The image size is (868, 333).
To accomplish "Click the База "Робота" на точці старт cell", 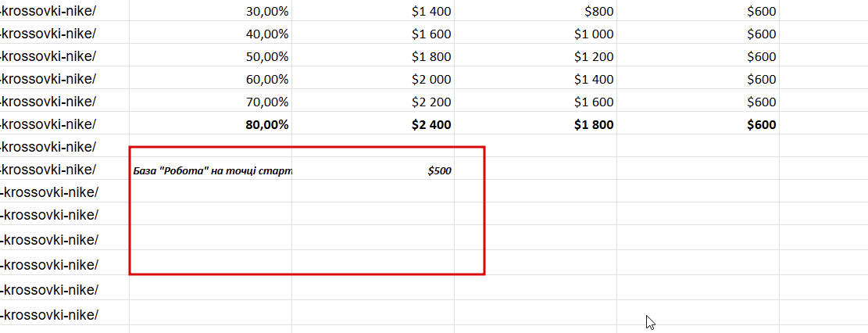I will (210, 169).
